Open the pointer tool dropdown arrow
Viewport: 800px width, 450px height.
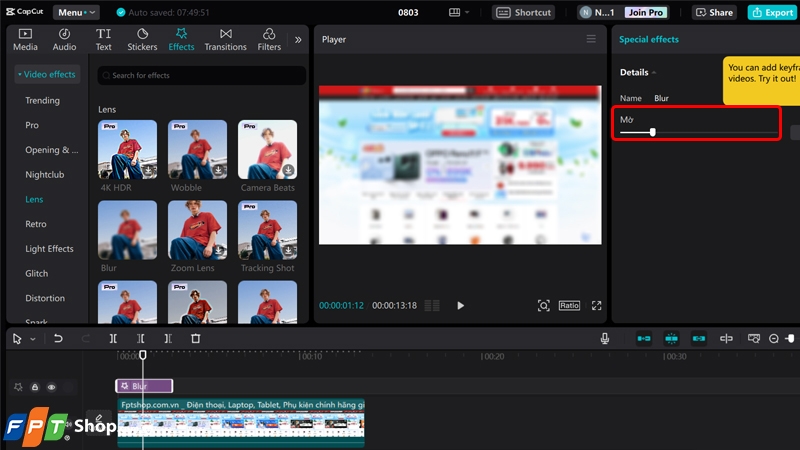pyautogui.click(x=33, y=339)
